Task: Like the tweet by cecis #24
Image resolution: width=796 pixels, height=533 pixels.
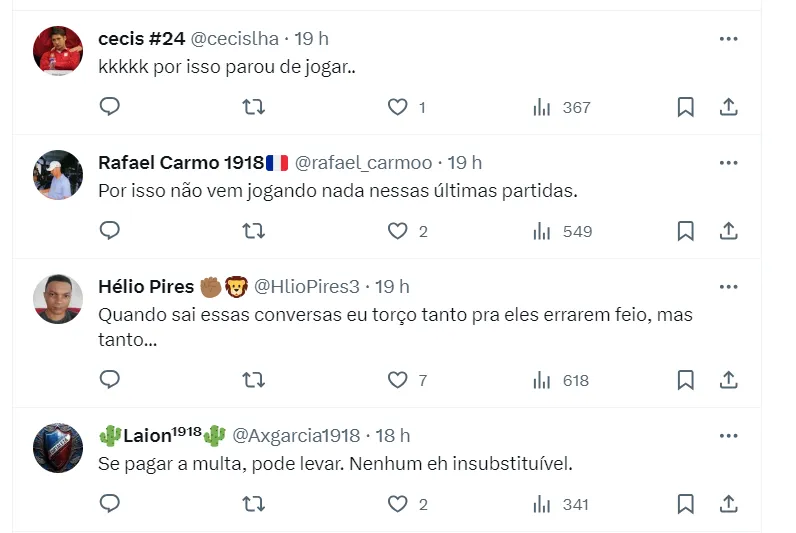Action: [x=398, y=107]
